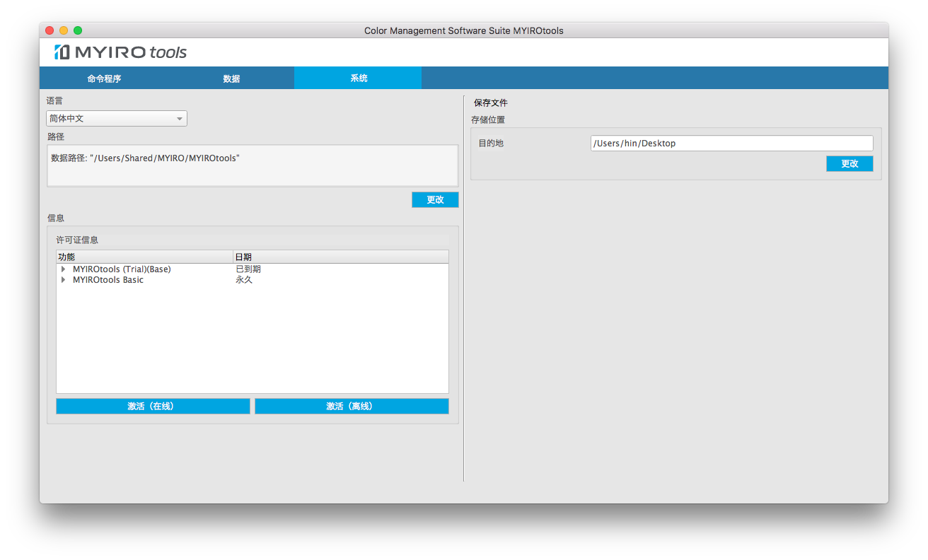Expand the MYIROtools Basic row
928x560 pixels.
click(x=63, y=280)
